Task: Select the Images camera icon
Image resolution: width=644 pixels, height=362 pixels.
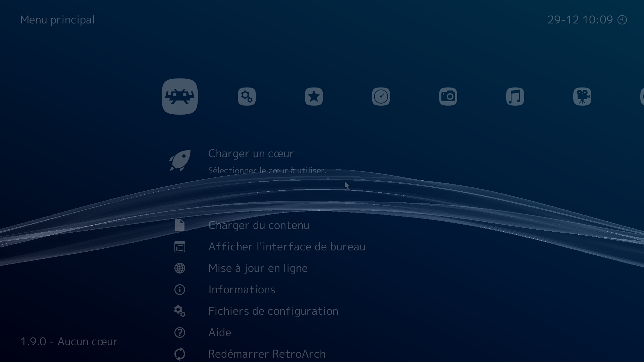Action: pos(448,97)
